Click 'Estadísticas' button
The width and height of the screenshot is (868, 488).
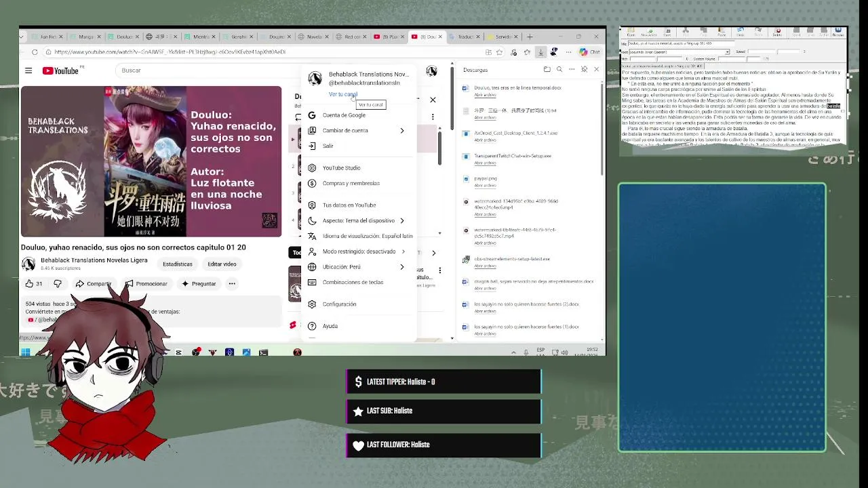pos(178,264)
